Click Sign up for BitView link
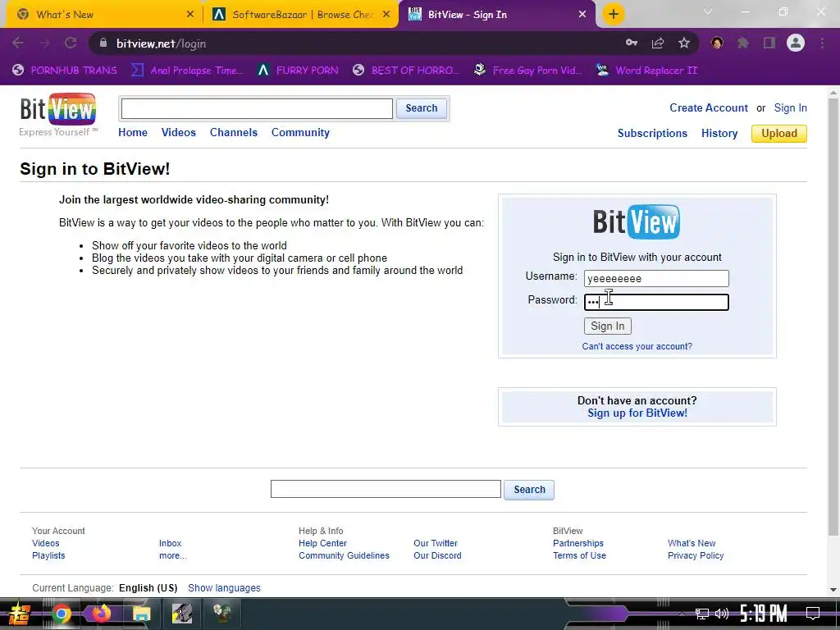The width and height of the screenshot is (840, 630). (x=637, y=413)
